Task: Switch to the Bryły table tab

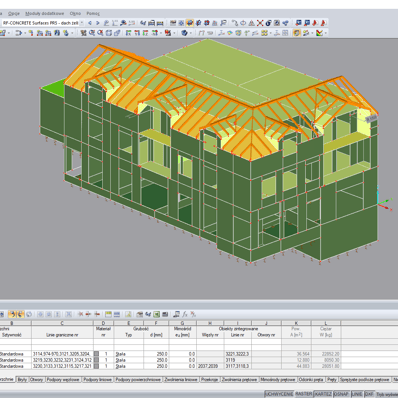Action: (x=22, y=380)
